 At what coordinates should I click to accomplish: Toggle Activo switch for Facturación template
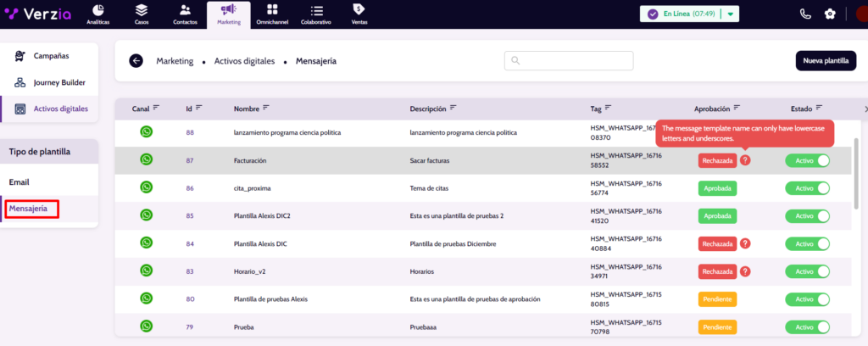pos(807,160)
